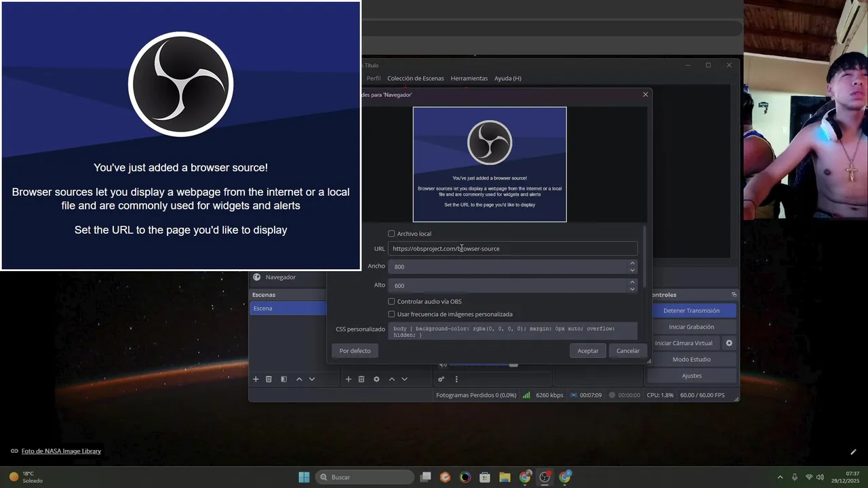This screenshot has height=488, width=868.
Task: Click the URL input field
Action: pyautogui.click(x=513, y=249)
